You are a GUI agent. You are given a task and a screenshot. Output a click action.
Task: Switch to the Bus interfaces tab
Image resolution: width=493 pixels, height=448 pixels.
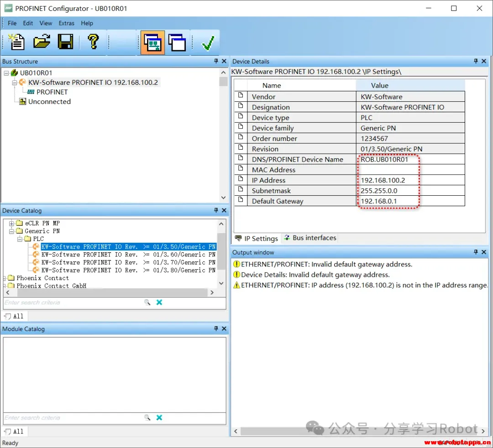coord(310,238)
